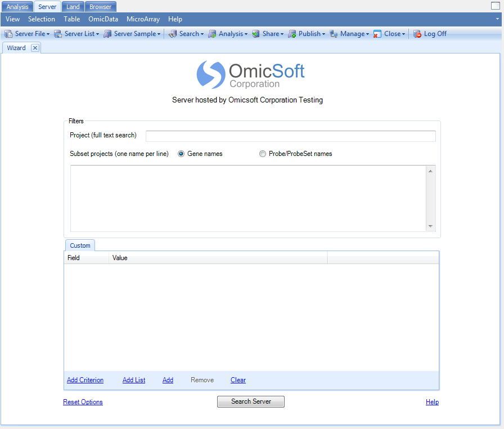The height and width of the screenshot is (429, 504).
Task: Switch to the Analysis tab
Action: click(x=17, y=7)
